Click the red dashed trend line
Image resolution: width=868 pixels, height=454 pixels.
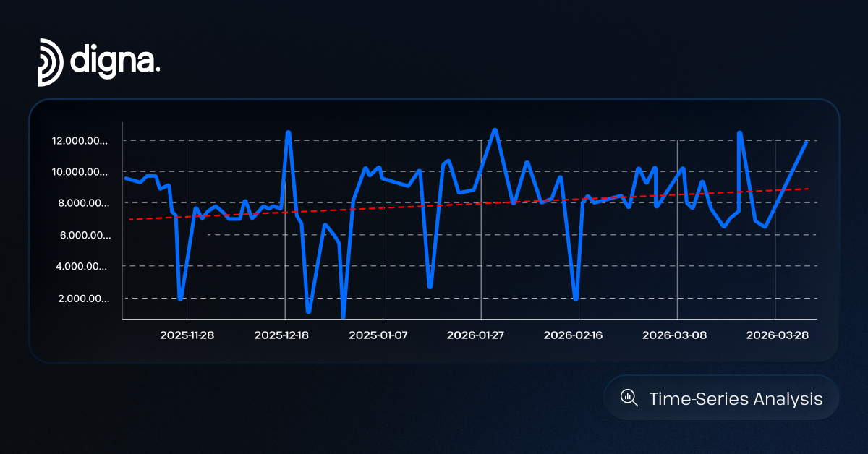click(x=405, y=207)
